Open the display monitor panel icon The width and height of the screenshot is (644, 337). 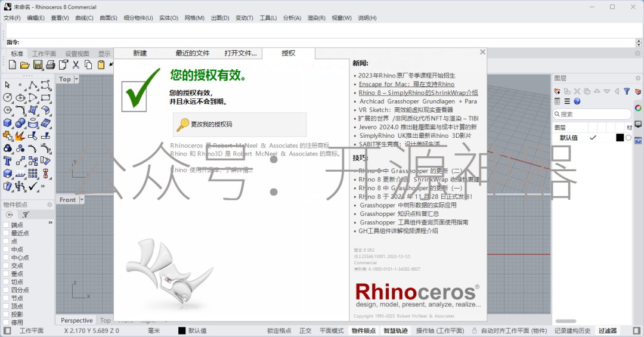pyautogui.click(x=638, y=124)
